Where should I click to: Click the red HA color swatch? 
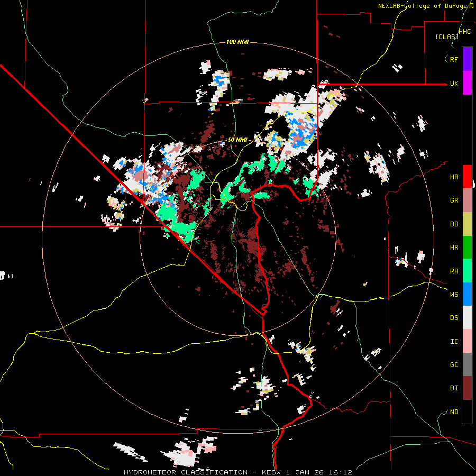tap(467, 177)
